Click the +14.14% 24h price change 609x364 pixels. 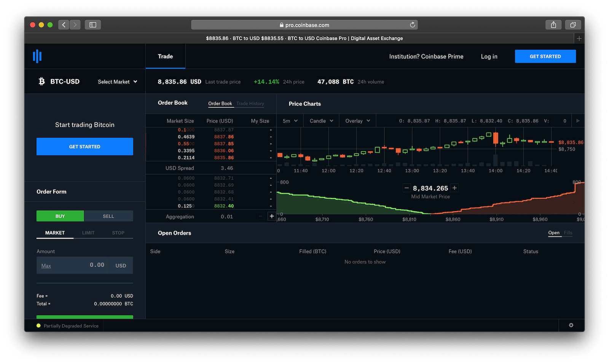(266, 82)
